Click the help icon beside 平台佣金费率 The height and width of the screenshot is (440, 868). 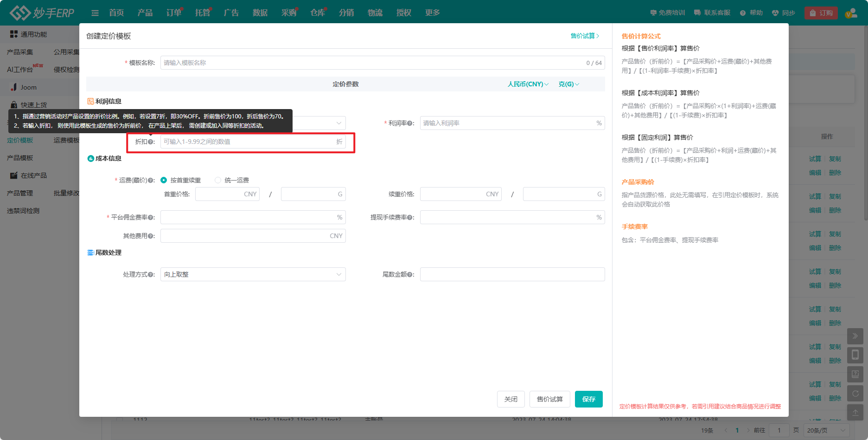coord(150,218)
